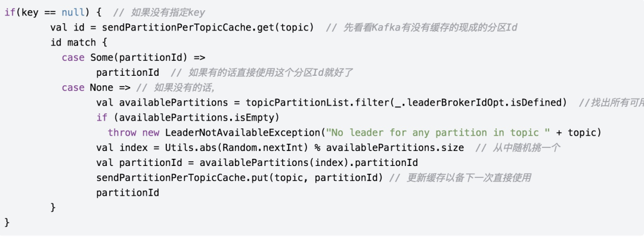Screen dimensions: 644x237
Task: Click 'availablePartitions.isEmpty' condition
Action: coord(197,118)
